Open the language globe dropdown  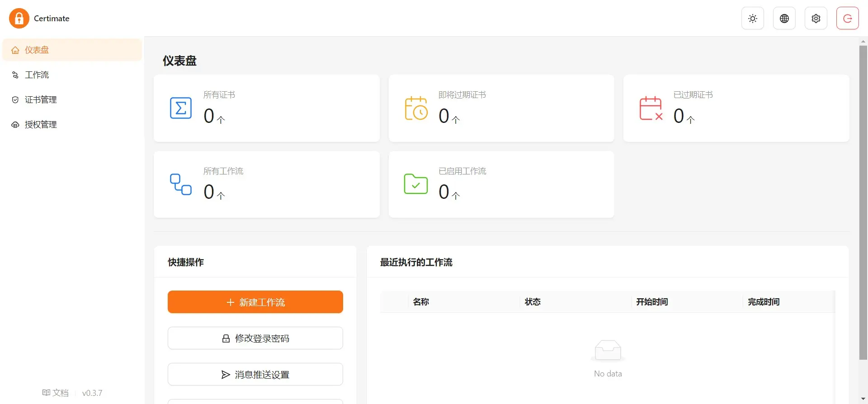(x=784, y=19)
